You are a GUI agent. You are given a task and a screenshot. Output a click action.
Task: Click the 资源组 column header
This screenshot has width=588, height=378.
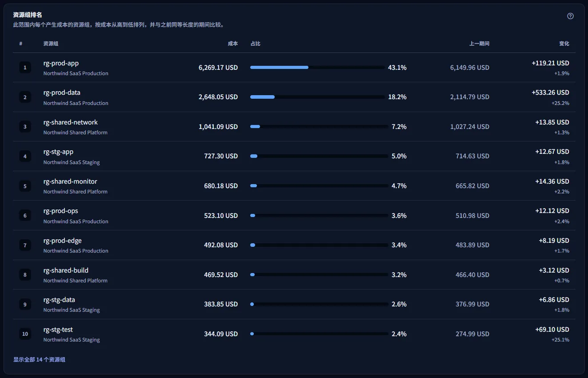click(x=51, y=44)
